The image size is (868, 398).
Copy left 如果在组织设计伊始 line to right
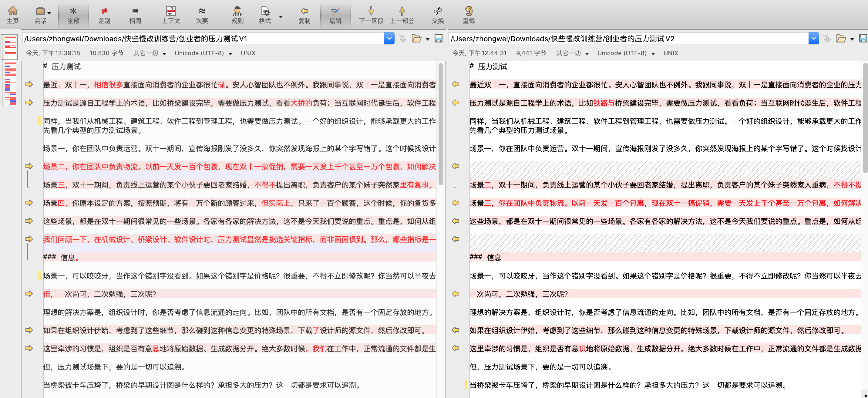click(29, 330)
